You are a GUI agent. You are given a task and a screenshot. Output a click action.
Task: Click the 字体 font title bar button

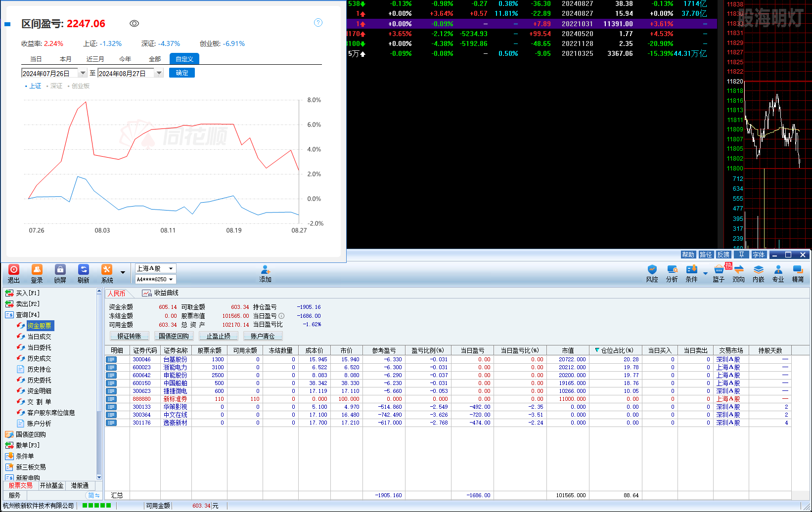759,255
